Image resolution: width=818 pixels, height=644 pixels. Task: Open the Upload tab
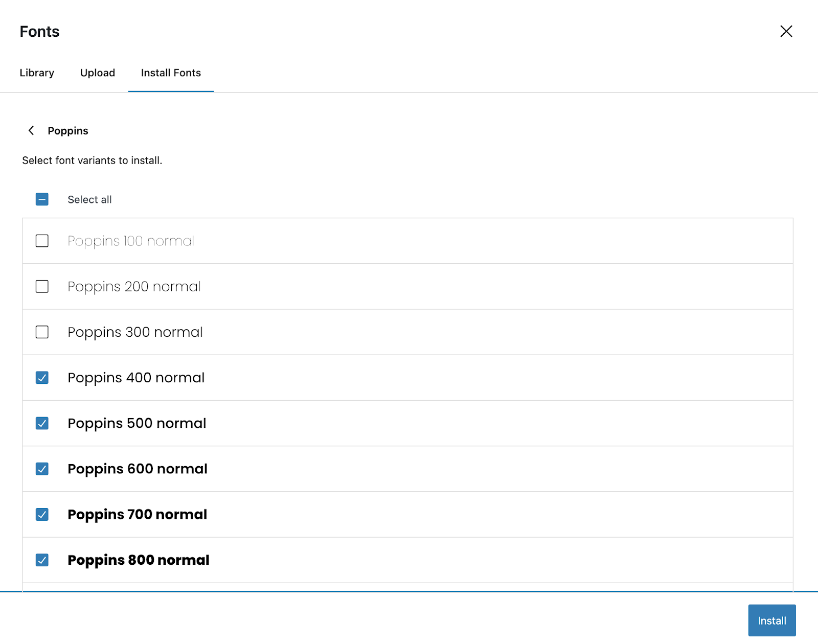pyautogui.click(x=98, y=73)
